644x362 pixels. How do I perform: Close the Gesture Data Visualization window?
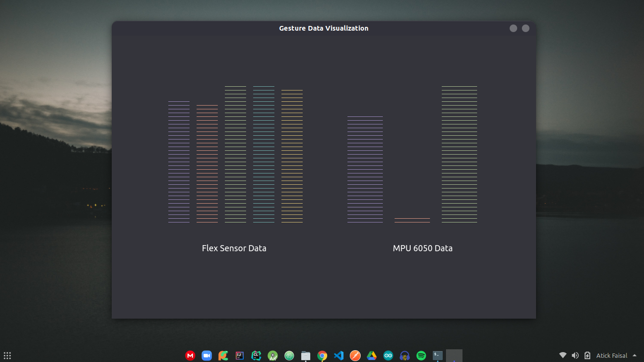click(526, 28)
